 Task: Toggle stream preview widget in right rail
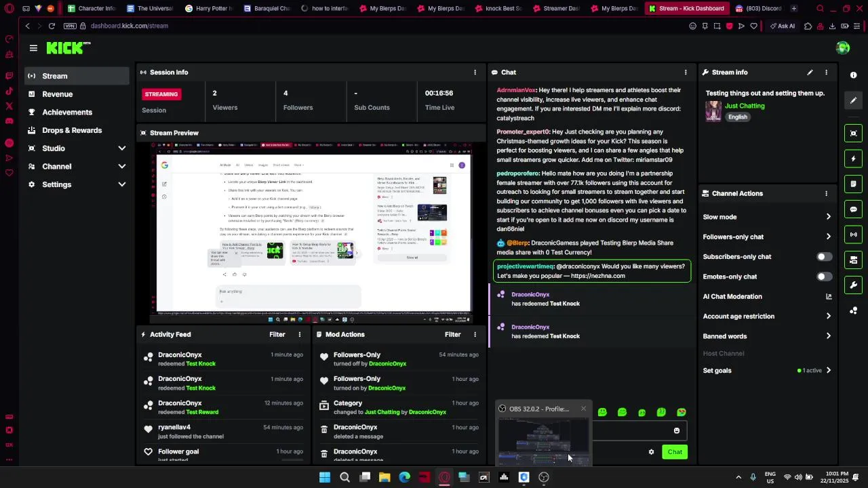[854, 133]
